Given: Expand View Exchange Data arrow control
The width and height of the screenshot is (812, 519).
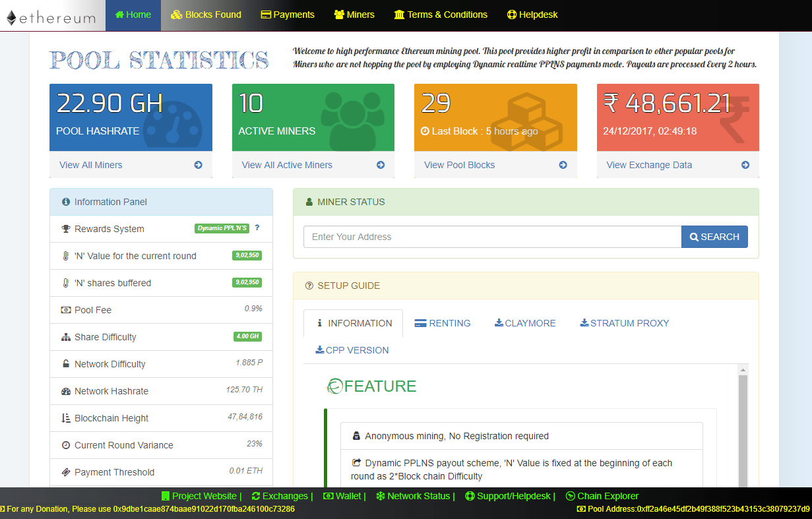Looking at the screenshot, I should [x=745, y=165].
